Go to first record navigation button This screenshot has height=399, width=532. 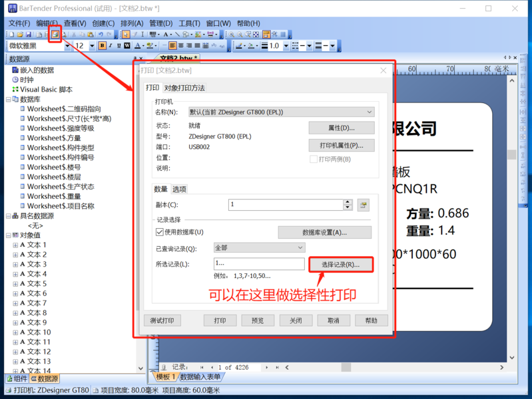coord(202,368)
